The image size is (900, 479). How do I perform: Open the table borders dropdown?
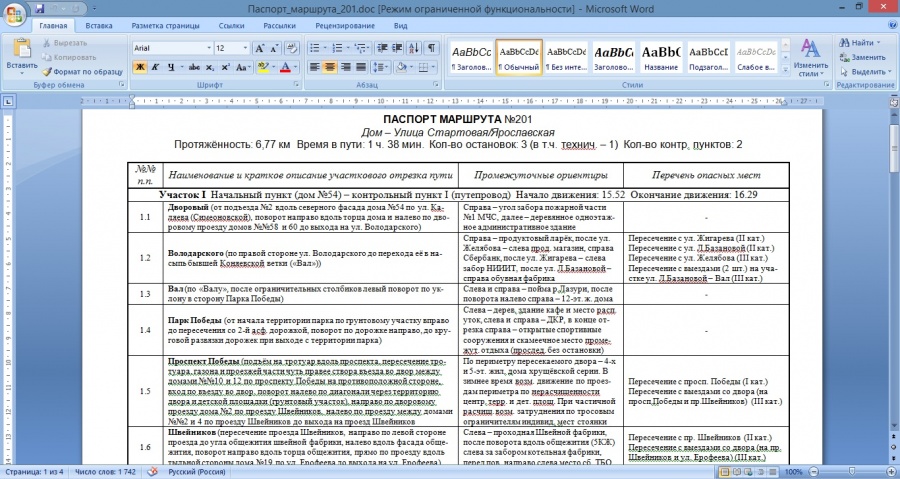point(432,67)
